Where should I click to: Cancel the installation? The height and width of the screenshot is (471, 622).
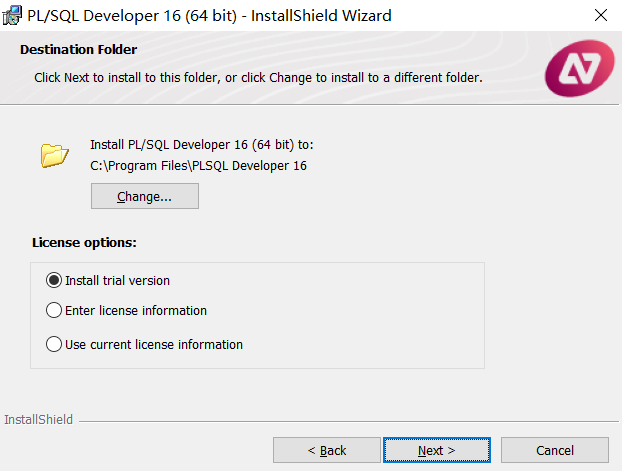pyautogui.click(x=555, y=450)
